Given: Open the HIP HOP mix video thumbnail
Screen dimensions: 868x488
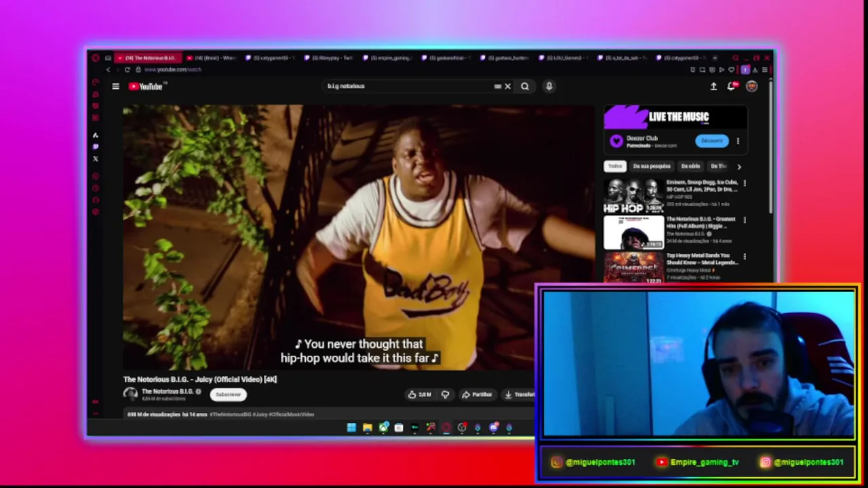Looking at the screenshot, I should [x=633, y=196].
